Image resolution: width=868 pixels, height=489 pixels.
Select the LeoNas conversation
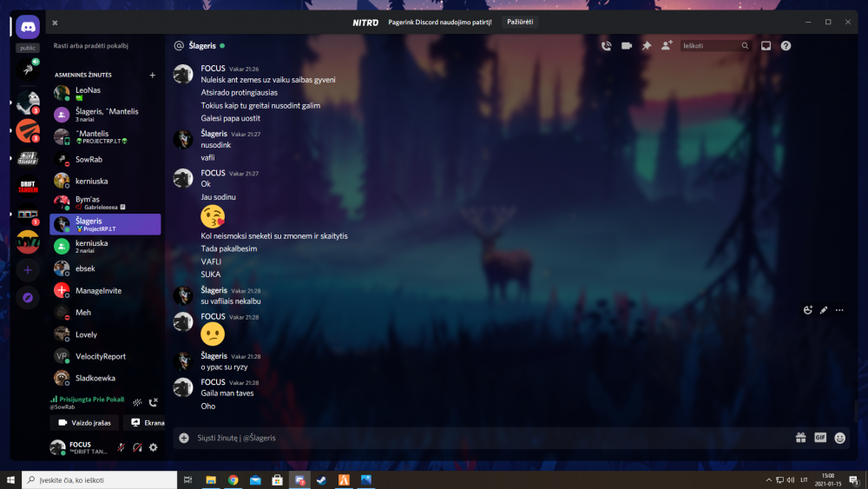point(87,90)
